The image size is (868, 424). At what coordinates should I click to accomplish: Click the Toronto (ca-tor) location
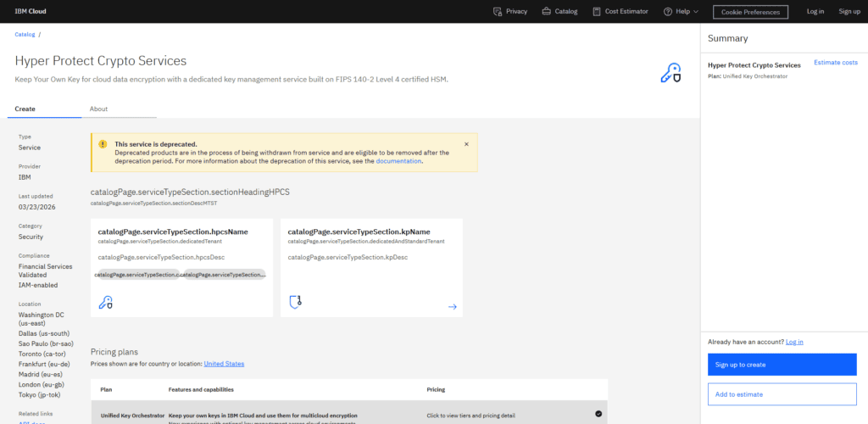point(42,354)
